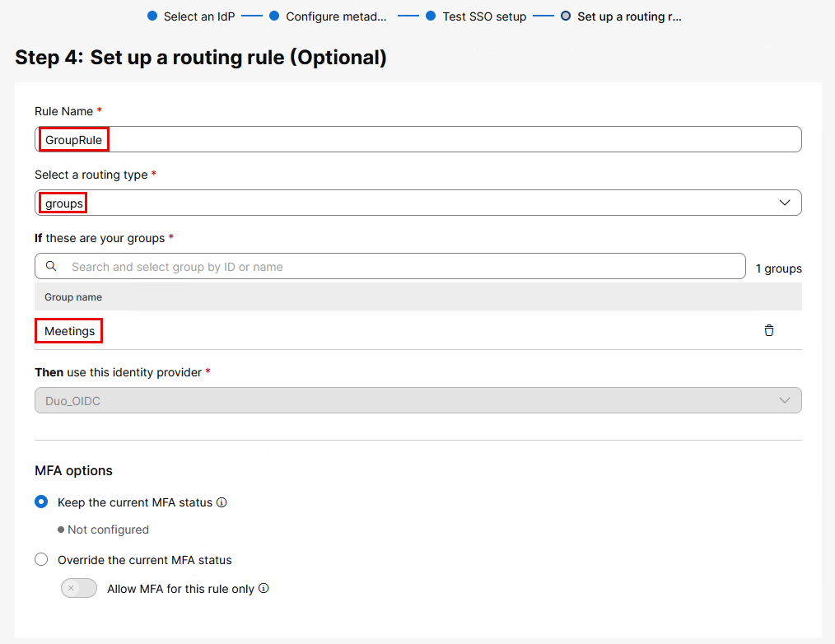Click the Set up a routing rule step circle
Image resolution: width=835 pixels, height=644 pixels.
[x=565, y=16]
